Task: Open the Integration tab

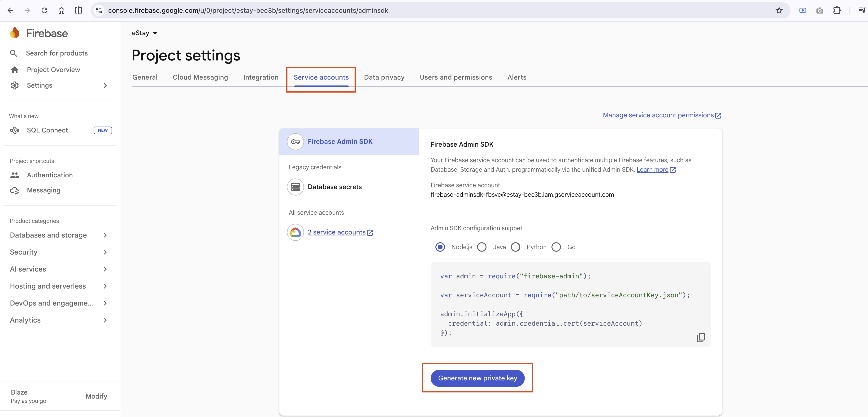Action: (x=261, y=77)
